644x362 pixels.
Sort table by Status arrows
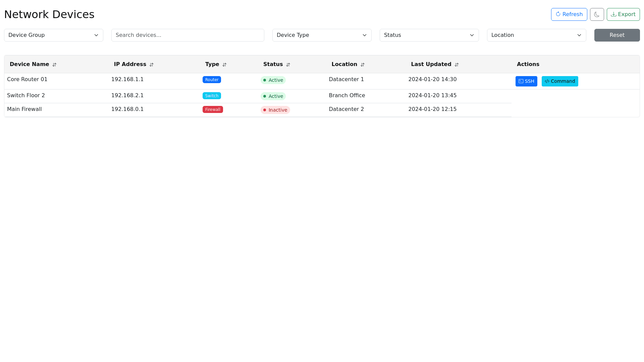288,65
